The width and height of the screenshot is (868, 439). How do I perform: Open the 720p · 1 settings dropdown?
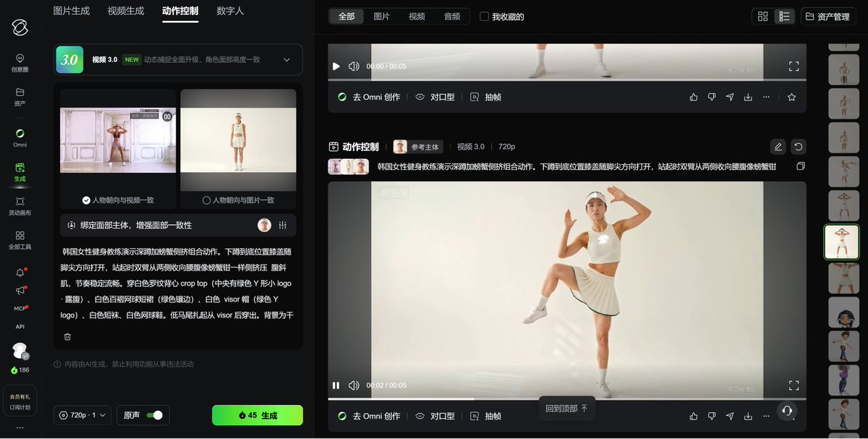point(82,415)
